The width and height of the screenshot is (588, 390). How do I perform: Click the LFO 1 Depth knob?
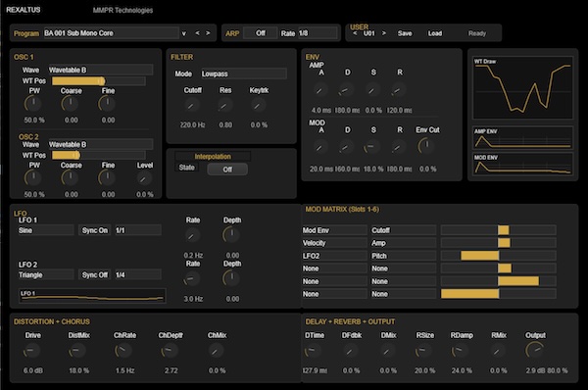tap(231, 235)
